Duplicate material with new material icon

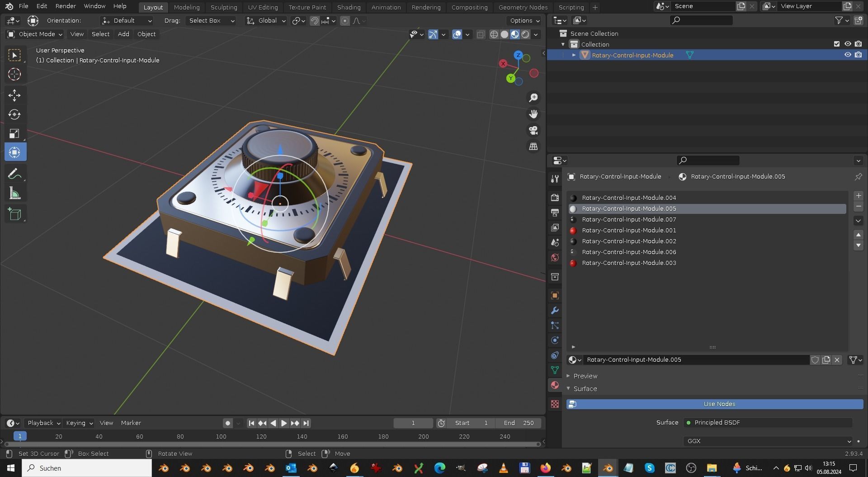tap(826, 360)
